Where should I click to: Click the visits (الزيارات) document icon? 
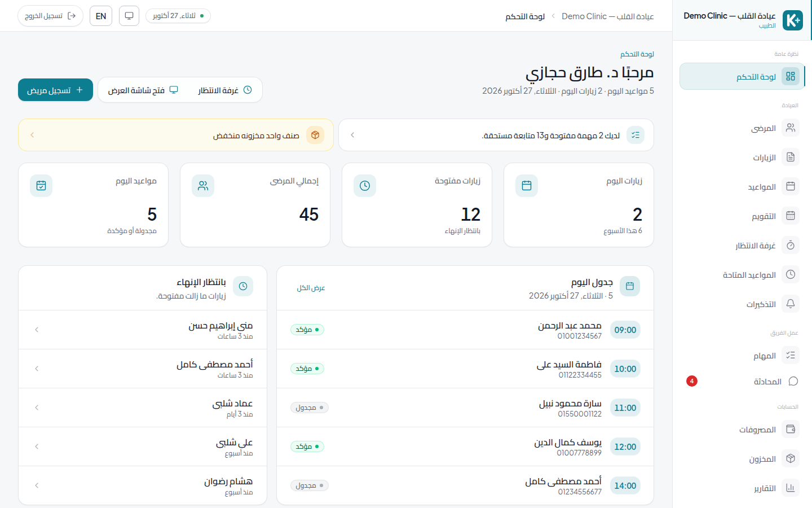click(x=791, y=157)
